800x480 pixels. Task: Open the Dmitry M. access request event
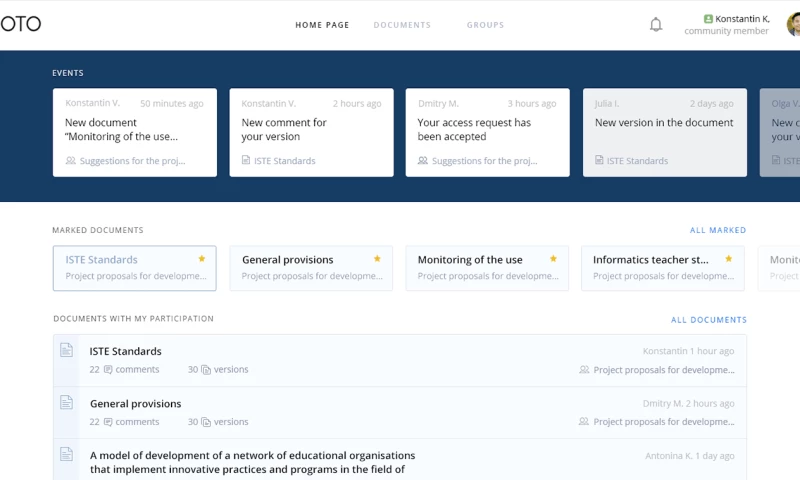click(487, 132)
